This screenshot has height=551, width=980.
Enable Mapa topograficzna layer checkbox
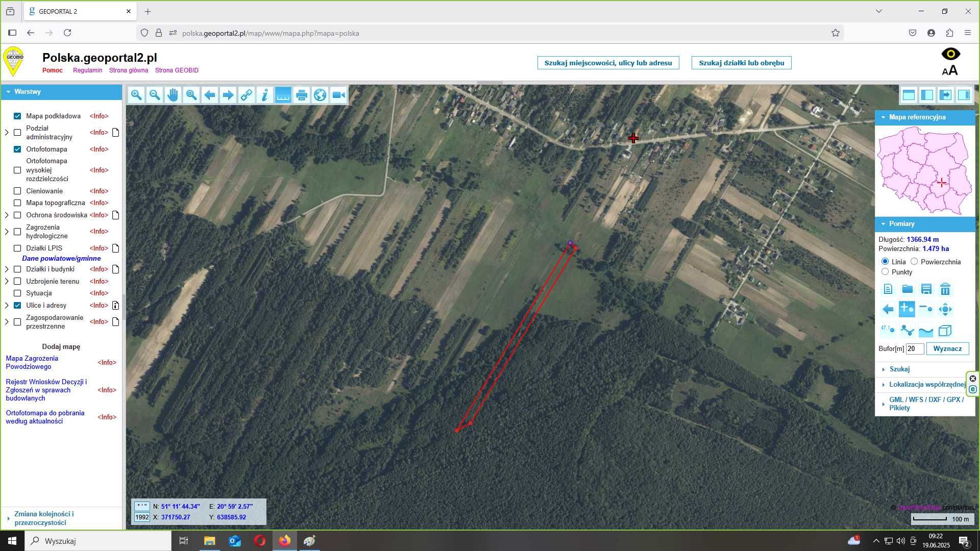17,203
